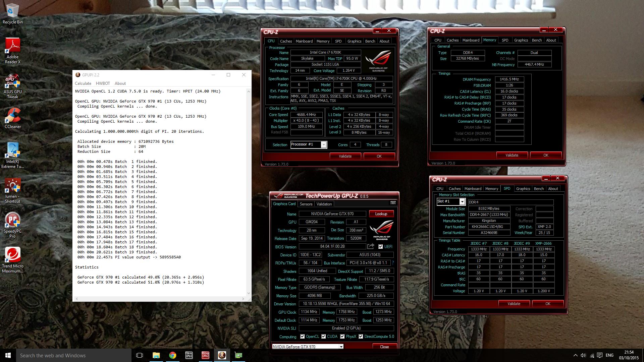Screen dimensions: 644x362
Task: Click OK in CPU-Z Memory window
Action: [546, 155]
